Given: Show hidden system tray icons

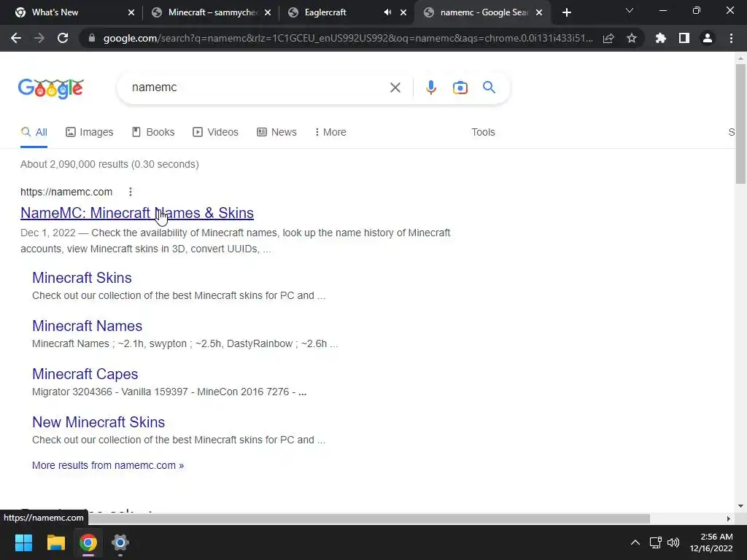Looking at the screenshot, I should [x=635, y=542].
